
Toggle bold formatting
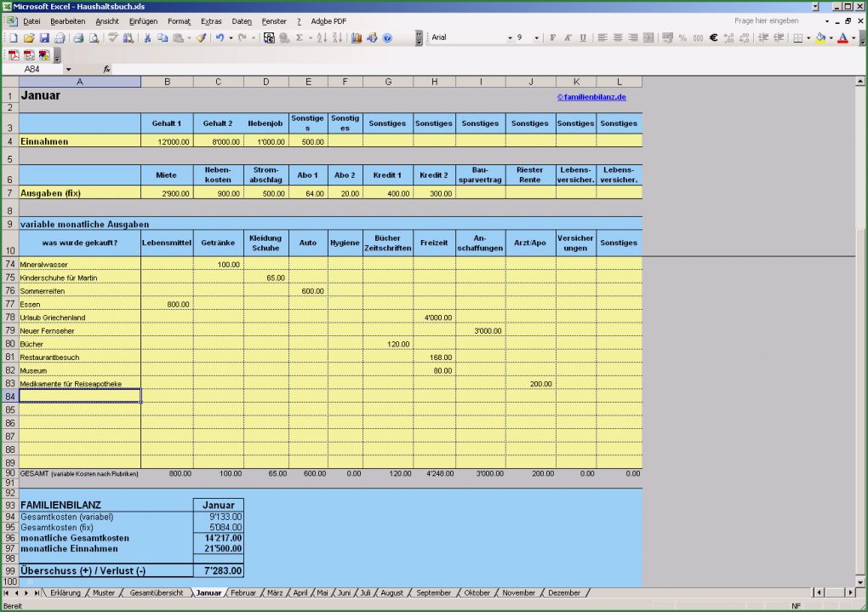click(x=552, y=37)
